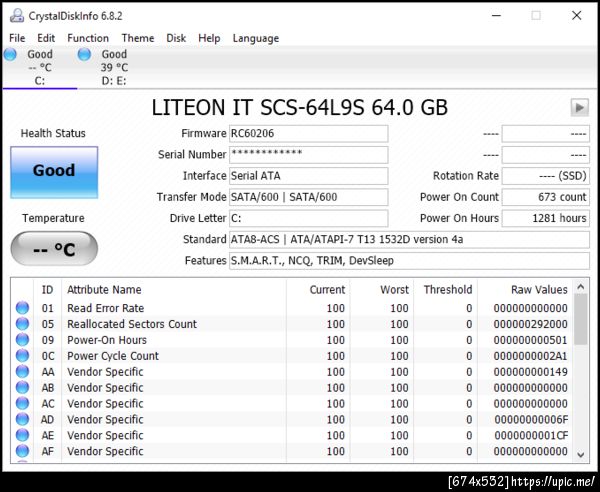Click the Worst column header

[x=382, y=290]
